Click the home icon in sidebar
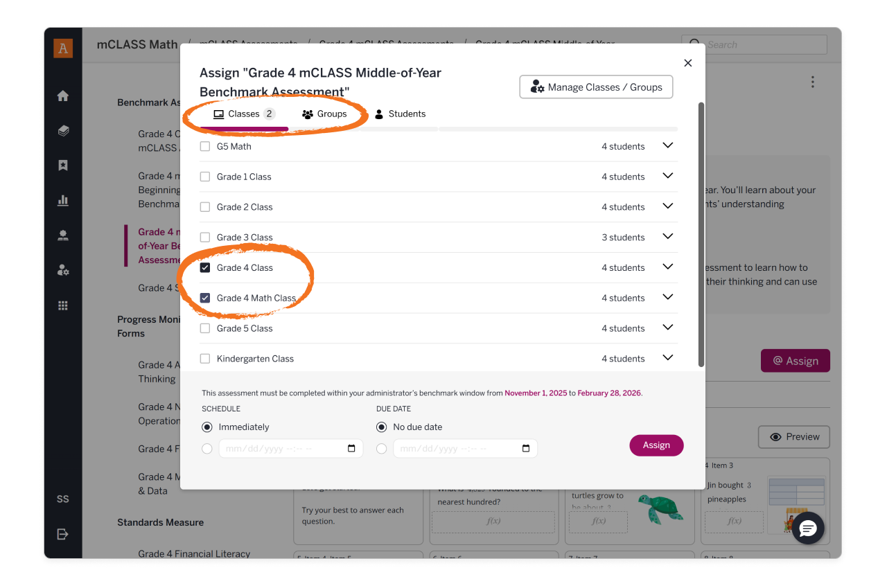This screenshot has height=588, width=887. coord(63,96)
